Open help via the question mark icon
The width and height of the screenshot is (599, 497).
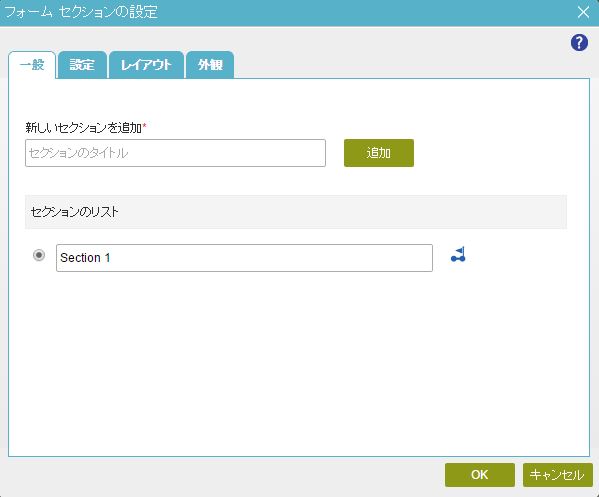point(579,42)
